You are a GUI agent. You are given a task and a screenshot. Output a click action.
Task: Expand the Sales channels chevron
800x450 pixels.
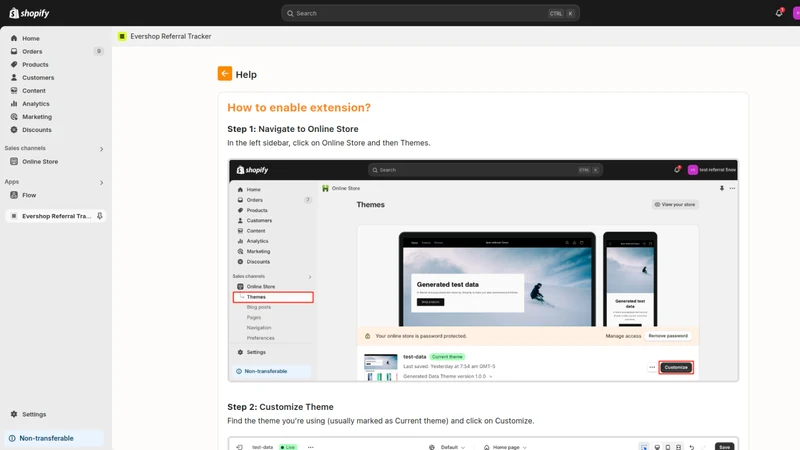pos(101,149)
